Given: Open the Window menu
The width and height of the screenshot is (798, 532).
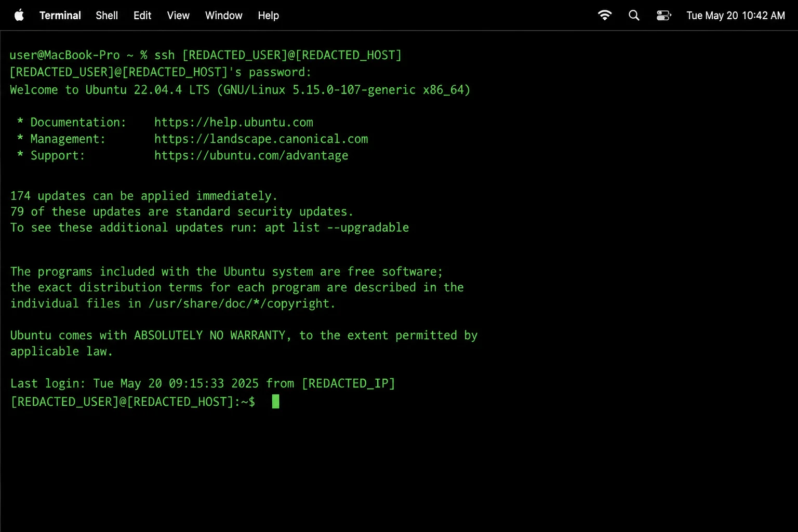Looking at the screenshot, I should 223,16.
